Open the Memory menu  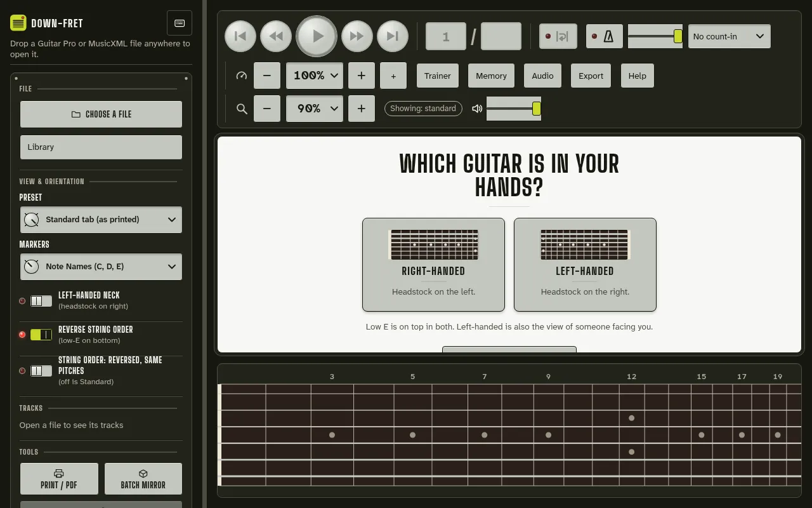tap(491, 76)
